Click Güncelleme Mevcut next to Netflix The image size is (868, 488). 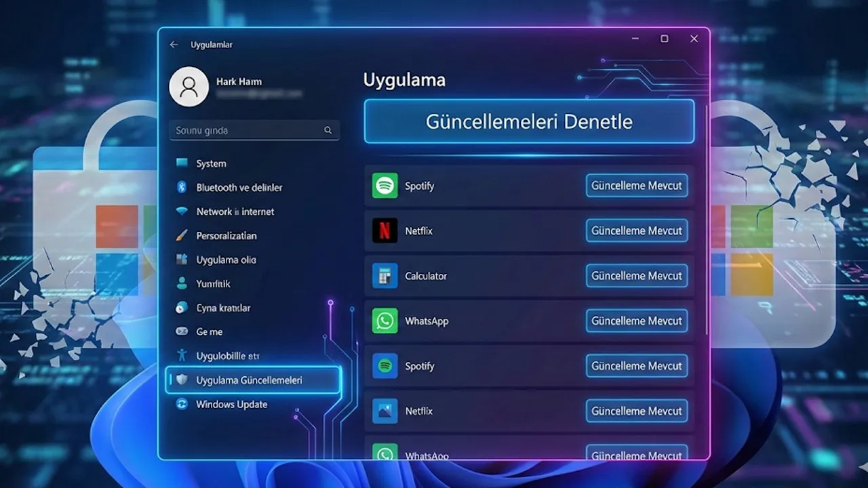[x=637, y=230]
